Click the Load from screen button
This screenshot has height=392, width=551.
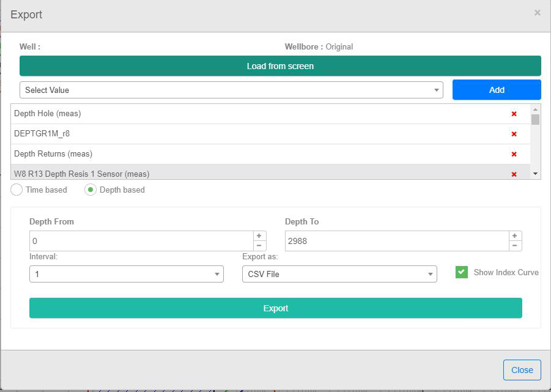(x=280, y=66)
